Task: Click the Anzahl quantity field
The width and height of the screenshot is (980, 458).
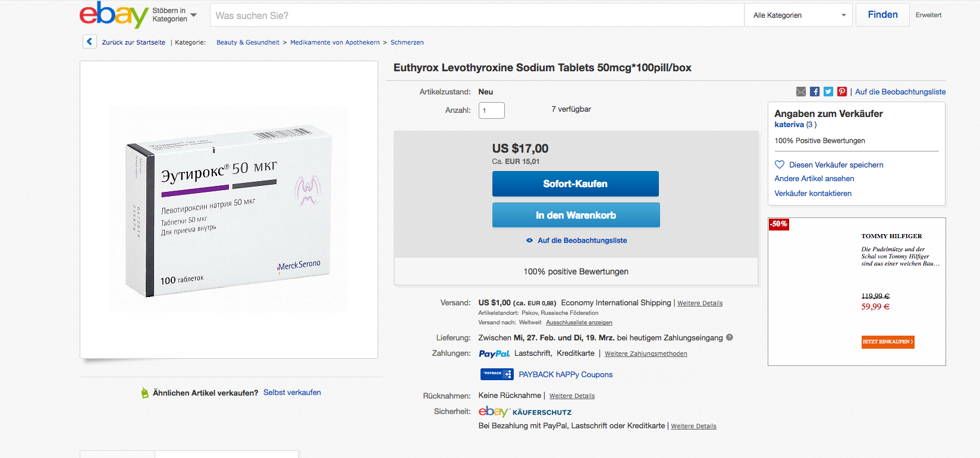Action: pos(491,110)
